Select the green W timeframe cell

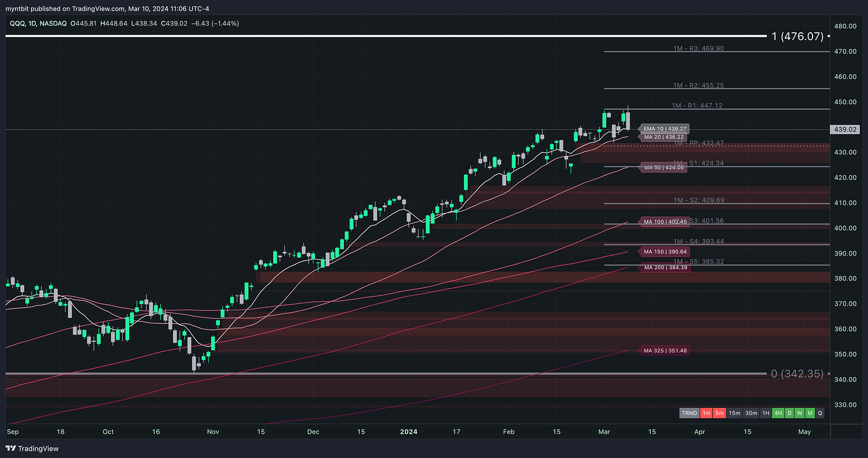coord(799,413)
